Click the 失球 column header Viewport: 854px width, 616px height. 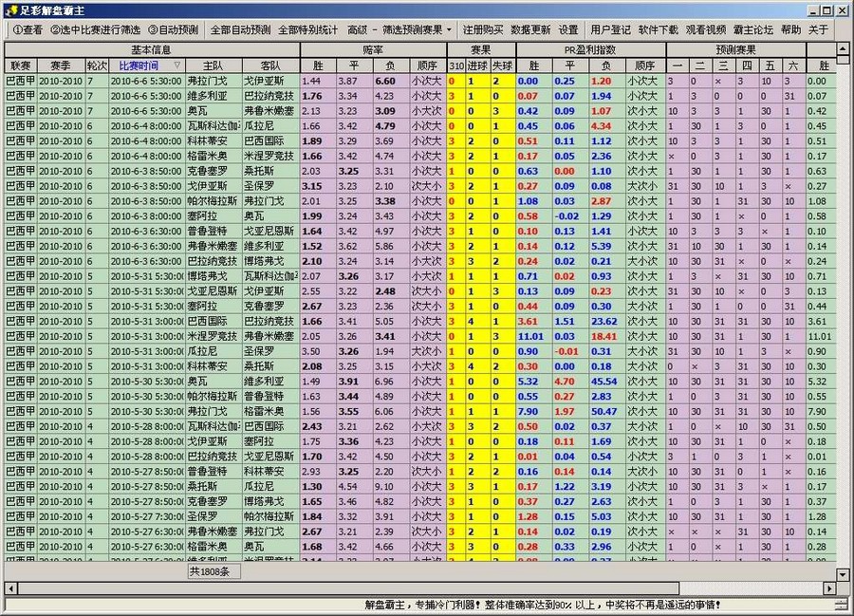click(x=503, y=65)
